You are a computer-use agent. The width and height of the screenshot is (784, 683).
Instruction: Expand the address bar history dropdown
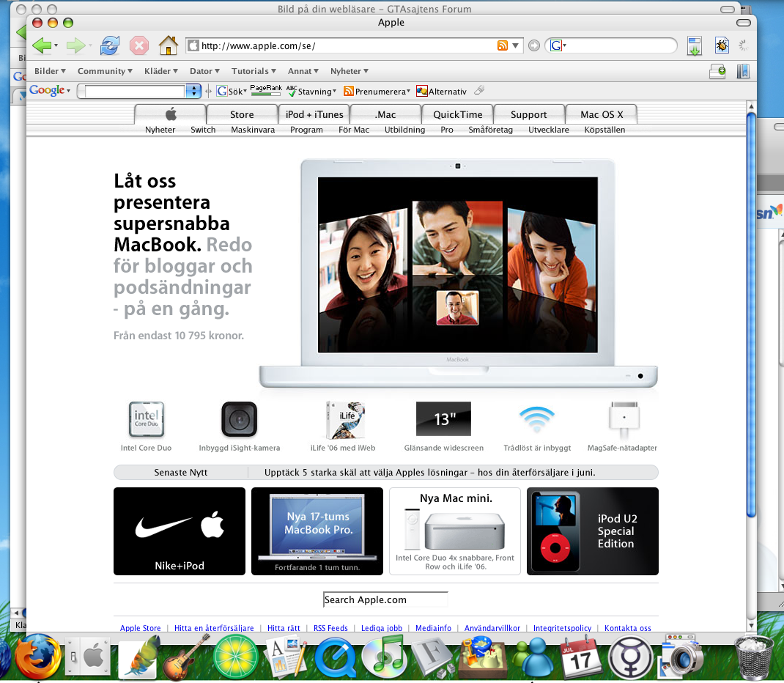point(516,45)
